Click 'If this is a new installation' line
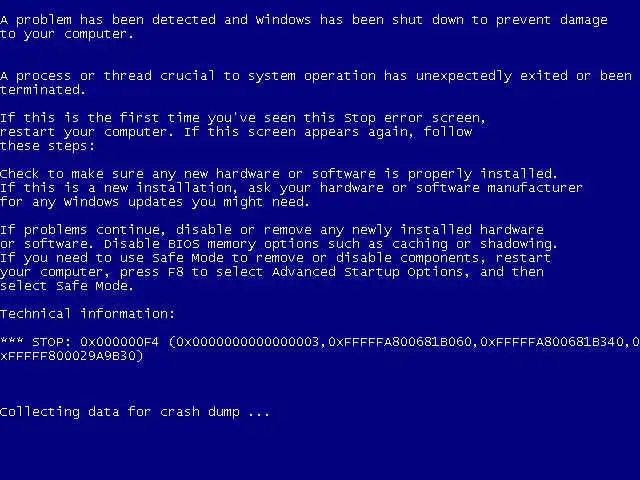The width and height of the screenshot is (640, 480). coord(291,188)
